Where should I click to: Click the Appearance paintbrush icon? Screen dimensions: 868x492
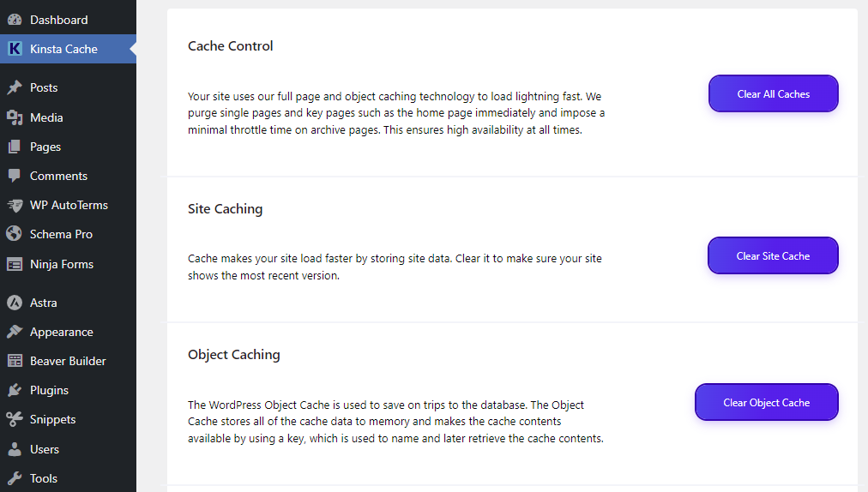pos(15,332)
